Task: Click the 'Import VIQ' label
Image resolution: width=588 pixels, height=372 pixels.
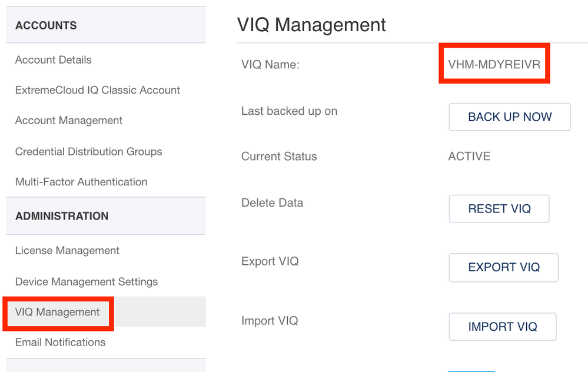Action: click(270, 321)
